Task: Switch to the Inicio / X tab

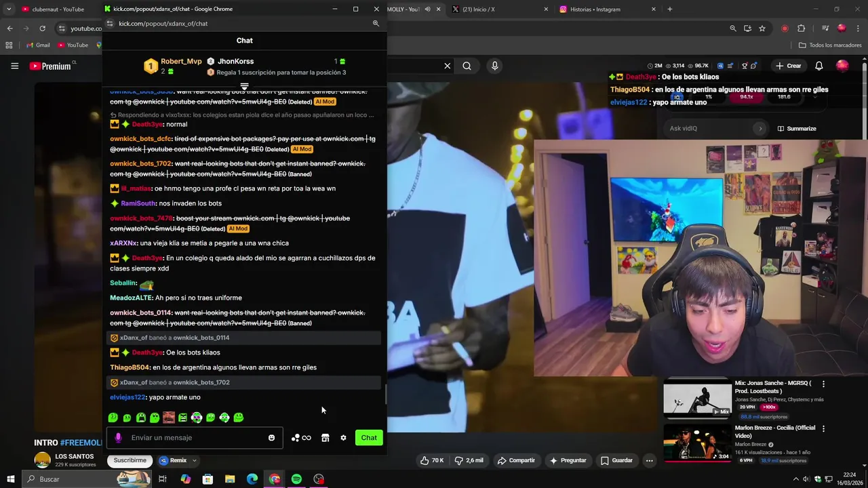Action: (498, 9)
